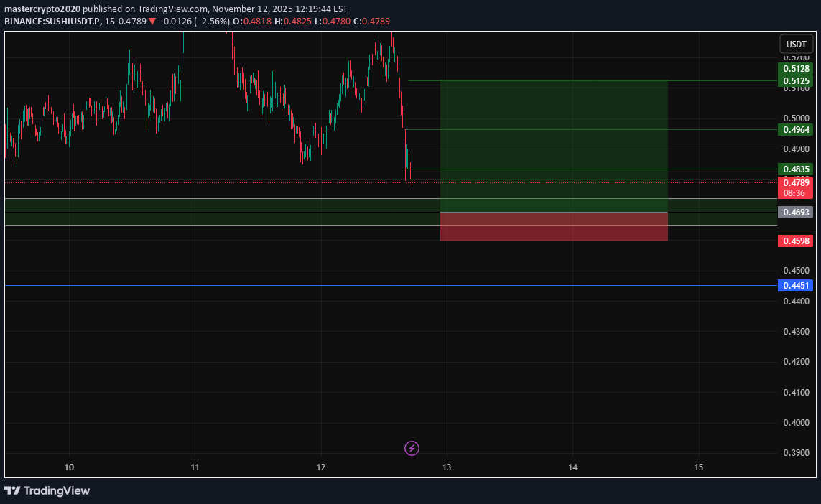The width and height of the screenshot is (821, 504).
Task: Select the 0.5128 green price label
Action: coord(795,69)
